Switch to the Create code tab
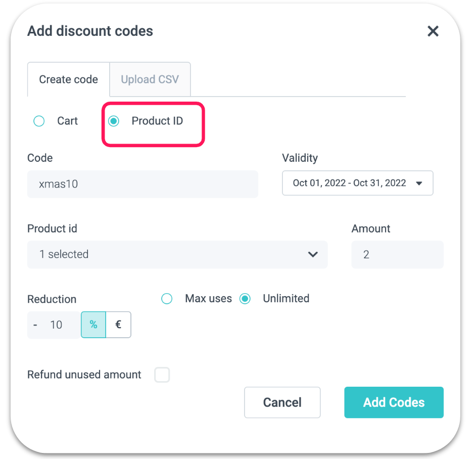476x459 pixels. click(x=69, y=79)
